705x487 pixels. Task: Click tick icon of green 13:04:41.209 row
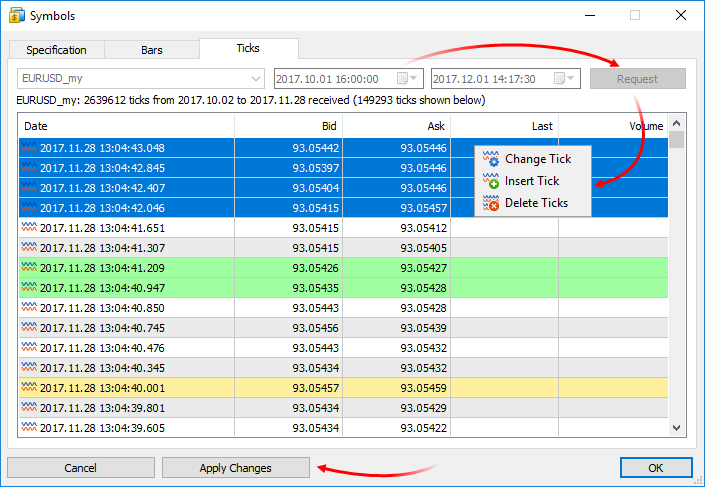(29, 268)
